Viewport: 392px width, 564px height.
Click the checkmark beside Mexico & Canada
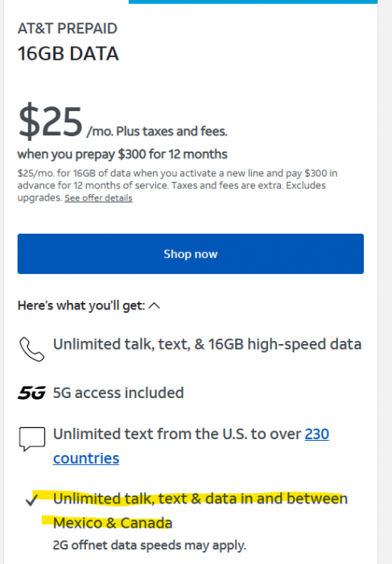coord(31,500)
